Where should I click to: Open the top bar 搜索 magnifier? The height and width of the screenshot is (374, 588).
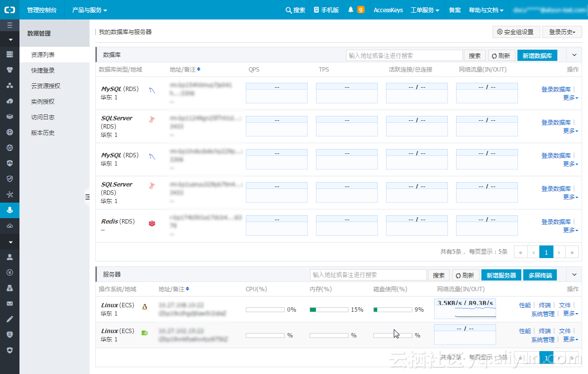pos(295,10)
